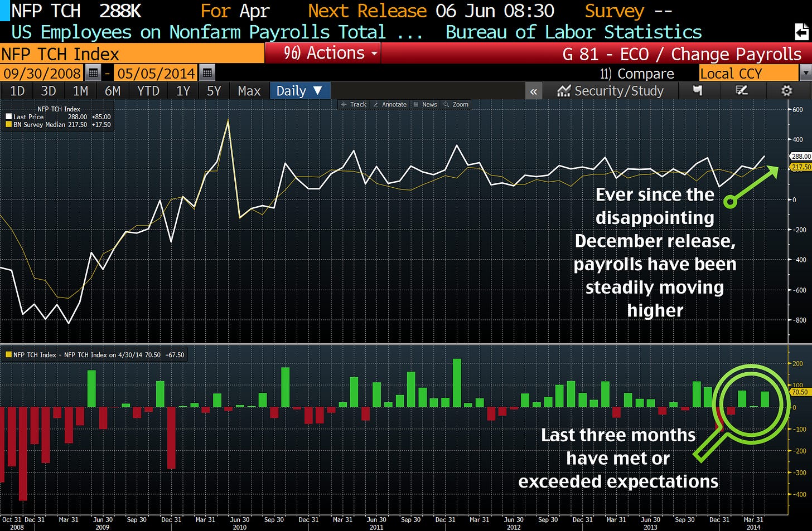Click the 11) Compare button
Viewport: 812px width, 531px height.
click(637, 74)
